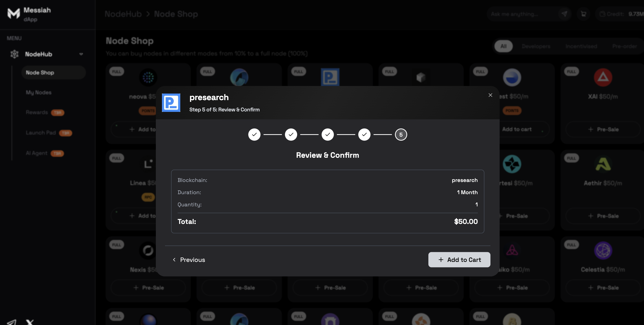Click the neova node logo
644x325 pixels.
(x=148, y=77)
